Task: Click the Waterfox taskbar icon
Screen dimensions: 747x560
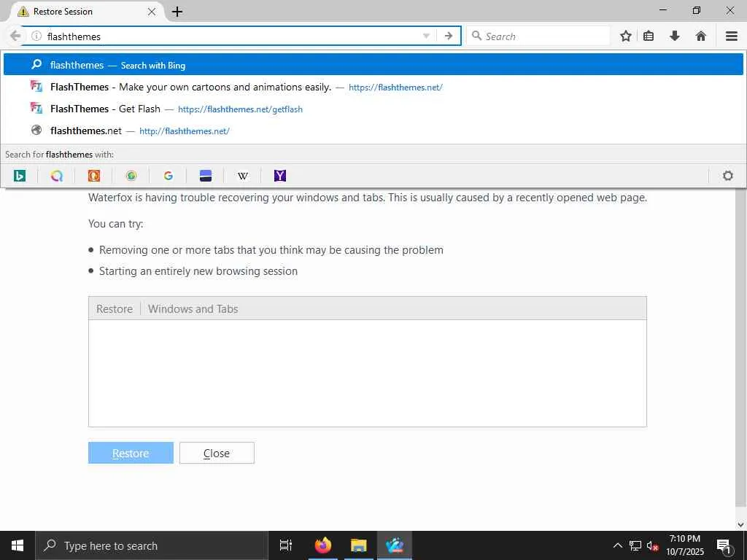Action: pos(395,545)
